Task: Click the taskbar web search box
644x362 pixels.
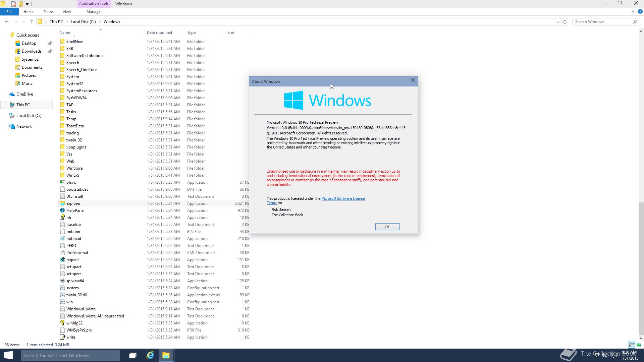Action: coord(70,355)
